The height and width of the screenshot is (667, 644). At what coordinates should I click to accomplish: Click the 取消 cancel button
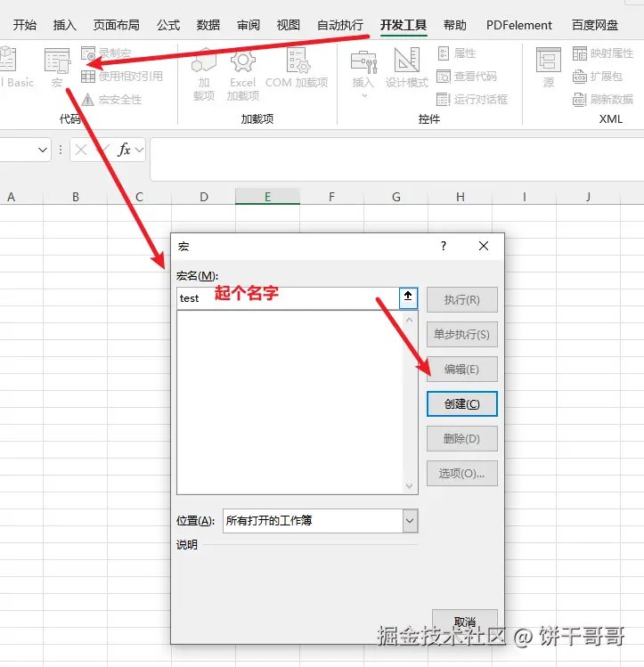coord(464,622)
